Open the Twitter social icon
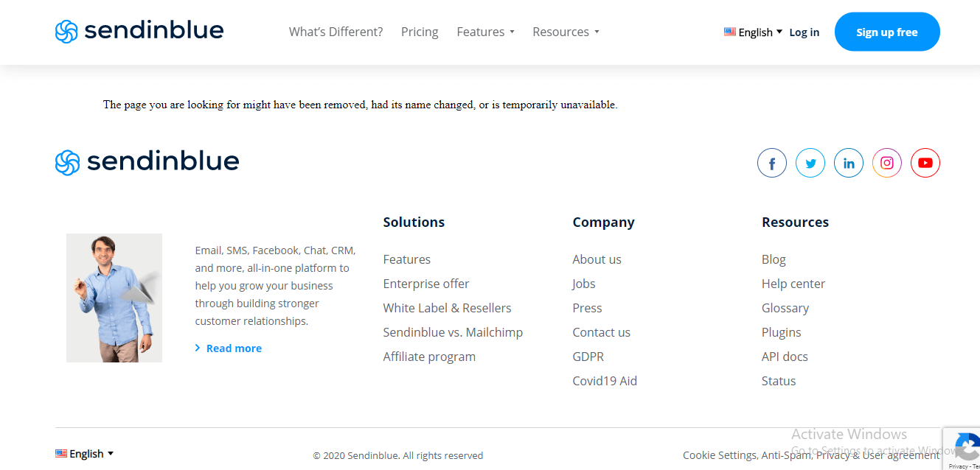980x470 pixels. coord(810,163)
